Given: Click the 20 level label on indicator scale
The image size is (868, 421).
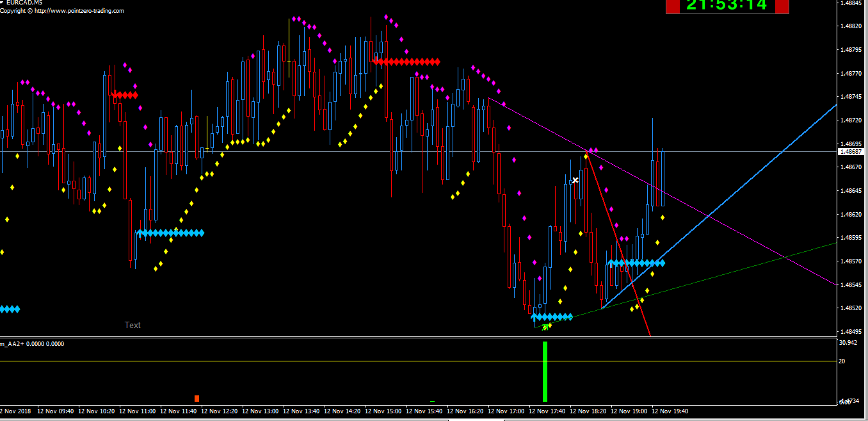Looking at the screenshot, I should pos(842,361).
